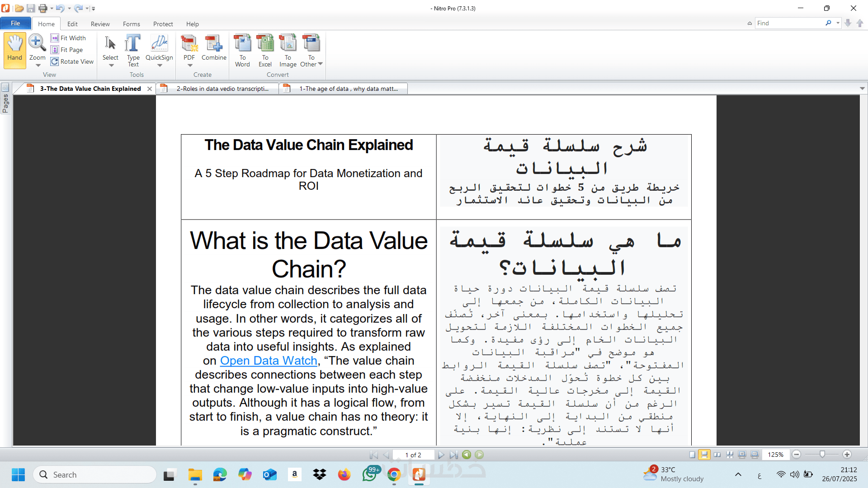Image resolution: width=868 pixels, height=488 pixels.
Task: Open the Open Data Watch link
Action: coord(269,361)
